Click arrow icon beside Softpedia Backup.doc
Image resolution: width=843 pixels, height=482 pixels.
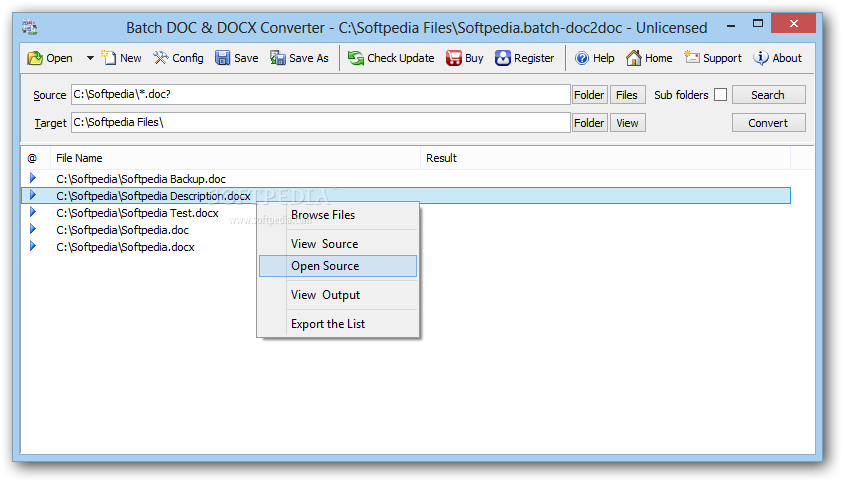pos(33,178)
